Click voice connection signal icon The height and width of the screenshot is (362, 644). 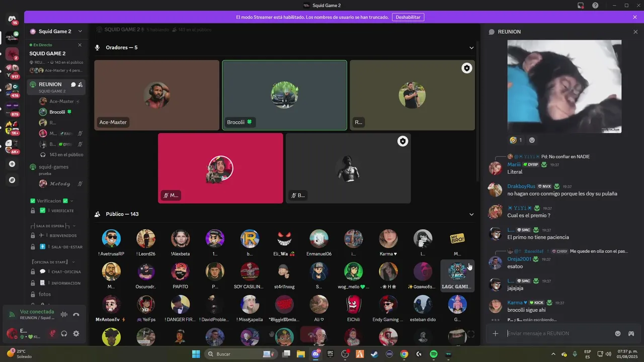point(12,315)
